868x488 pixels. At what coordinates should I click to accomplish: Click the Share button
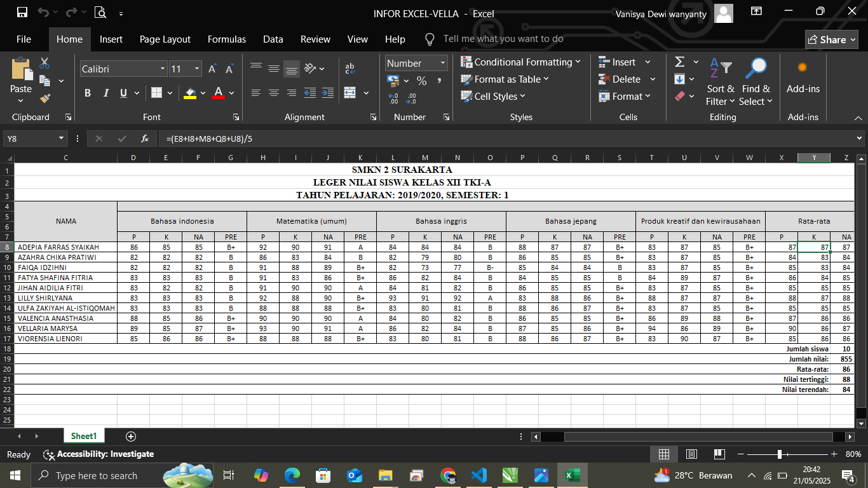point(831,39)
